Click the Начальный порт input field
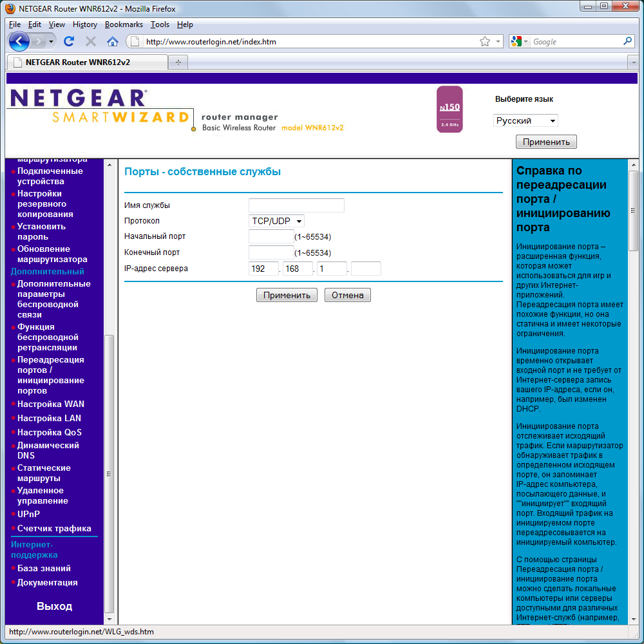 [x=271, y=236]
